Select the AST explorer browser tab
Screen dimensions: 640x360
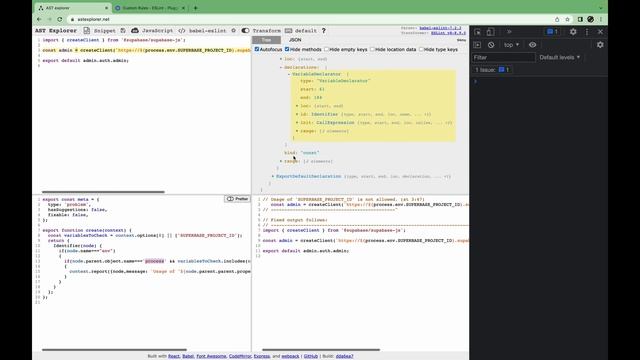[73, 8]
